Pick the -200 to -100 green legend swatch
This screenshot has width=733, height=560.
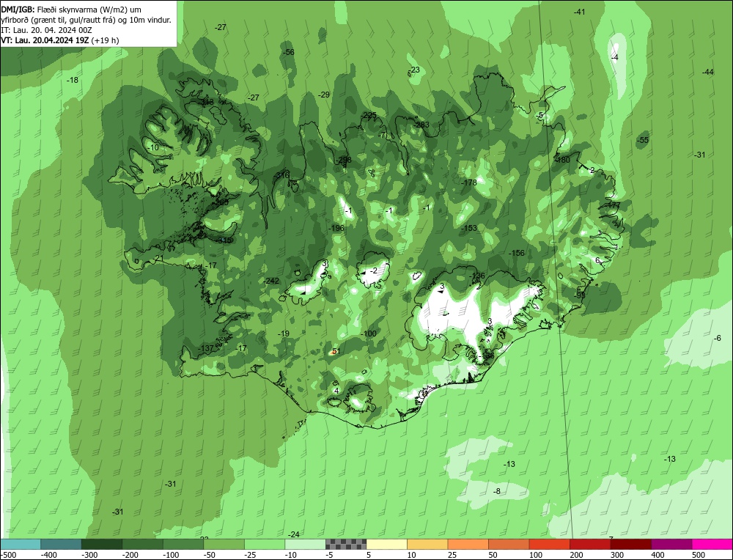click(x=142, y=545)
